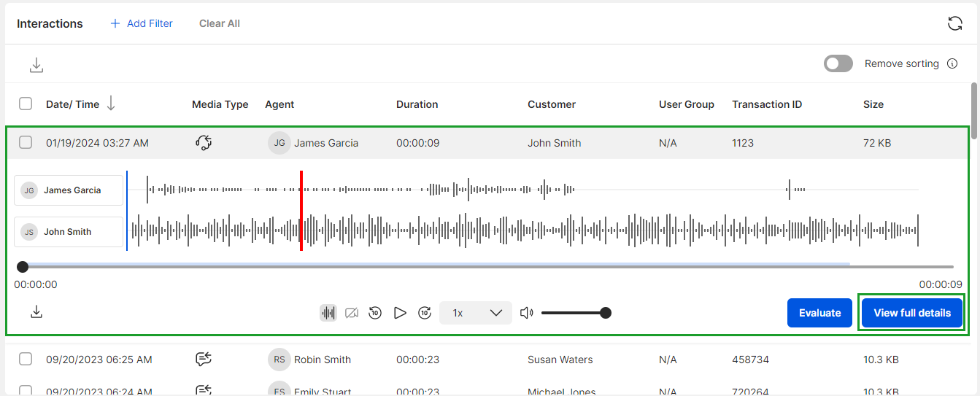Rewind the recording 10 seconds
The width and height of the screenshot is (980, 396).
click(375, 313)
